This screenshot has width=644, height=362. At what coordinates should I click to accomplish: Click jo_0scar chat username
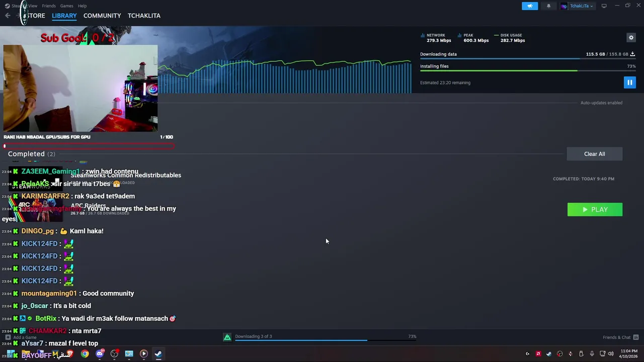[34, 306]
